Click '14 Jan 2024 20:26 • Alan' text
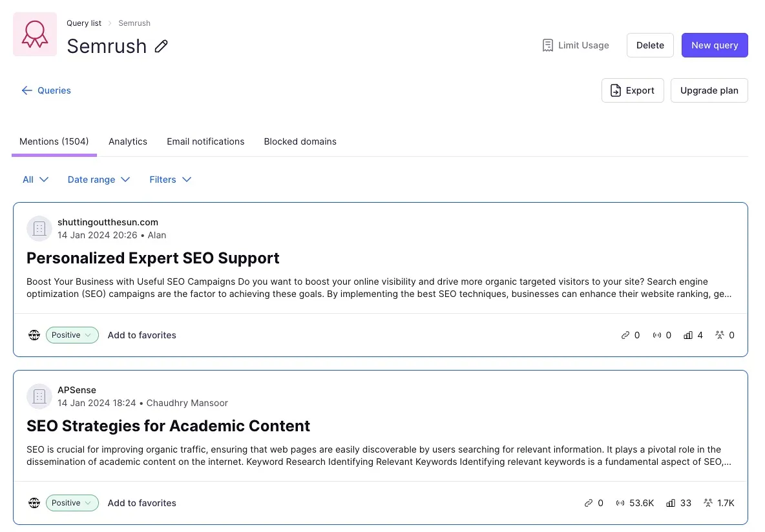 112,235
